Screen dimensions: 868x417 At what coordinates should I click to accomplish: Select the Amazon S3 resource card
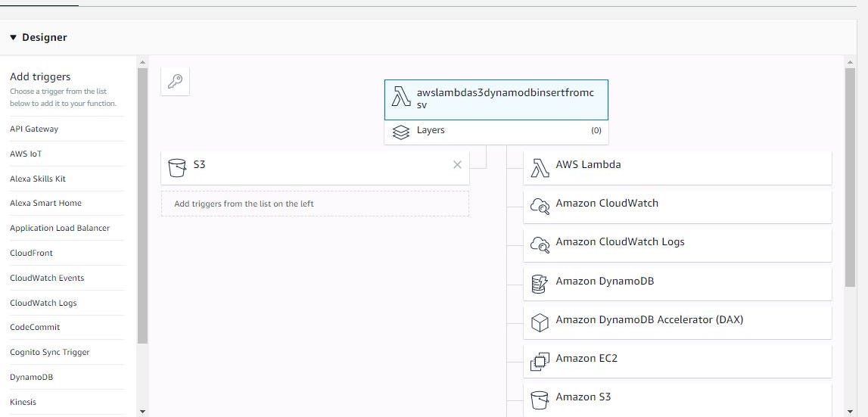point(677,400)
